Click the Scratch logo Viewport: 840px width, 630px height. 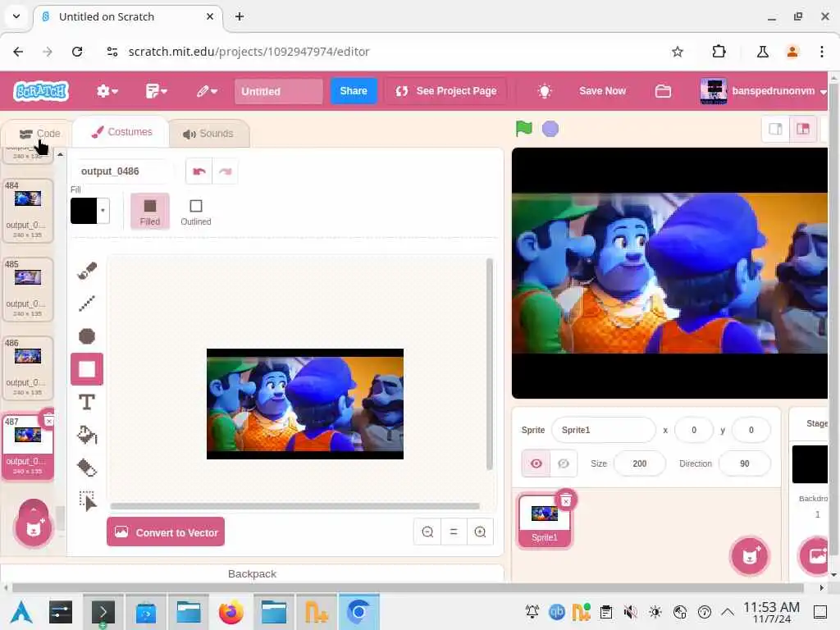point(41,91)
